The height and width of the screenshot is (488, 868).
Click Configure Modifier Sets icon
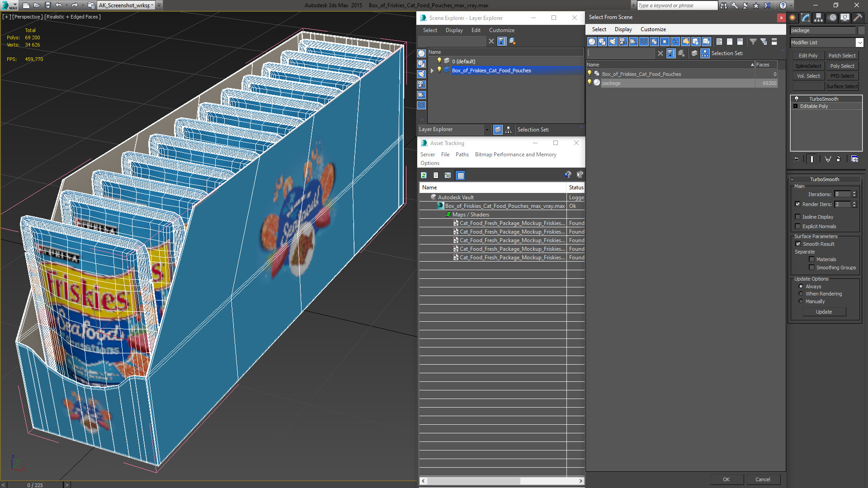(854, 159)
